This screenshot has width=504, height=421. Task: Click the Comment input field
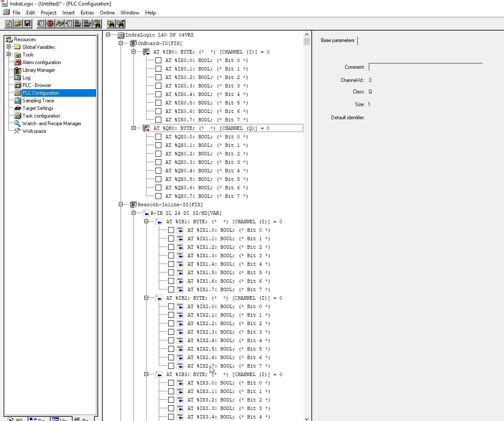coord(425,67)
